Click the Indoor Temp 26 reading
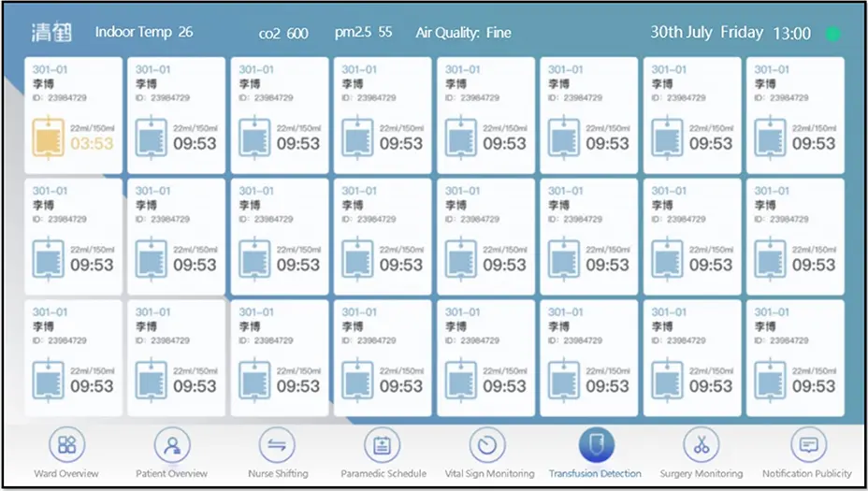Screen dimensions: 868x491 (144, 32)
